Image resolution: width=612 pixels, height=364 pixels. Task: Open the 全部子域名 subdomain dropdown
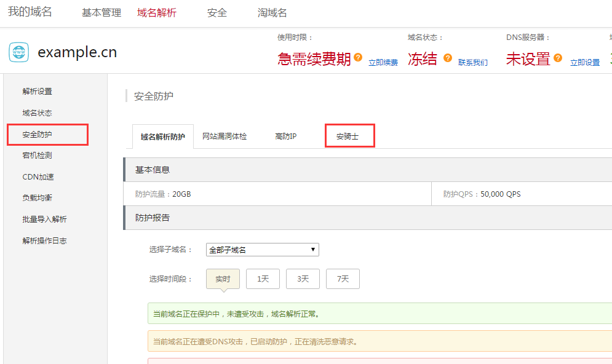click(262, 250)
